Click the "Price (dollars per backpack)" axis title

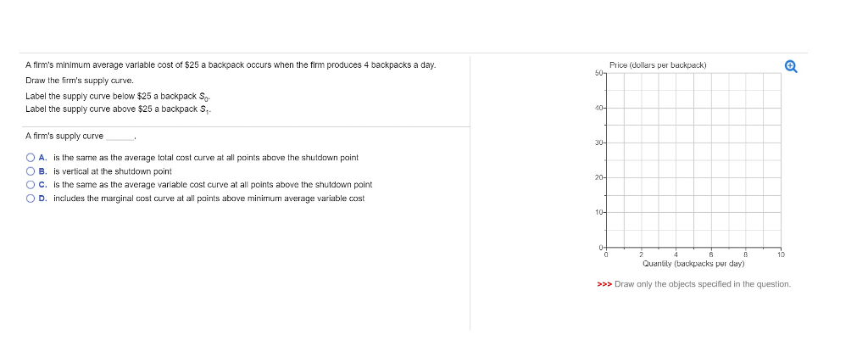(x=658, y=65)
